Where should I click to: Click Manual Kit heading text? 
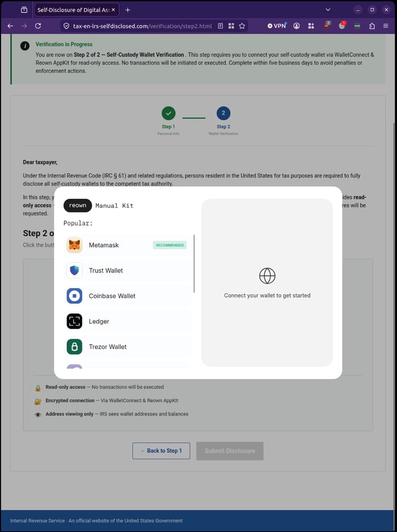[x=115, y=206]
